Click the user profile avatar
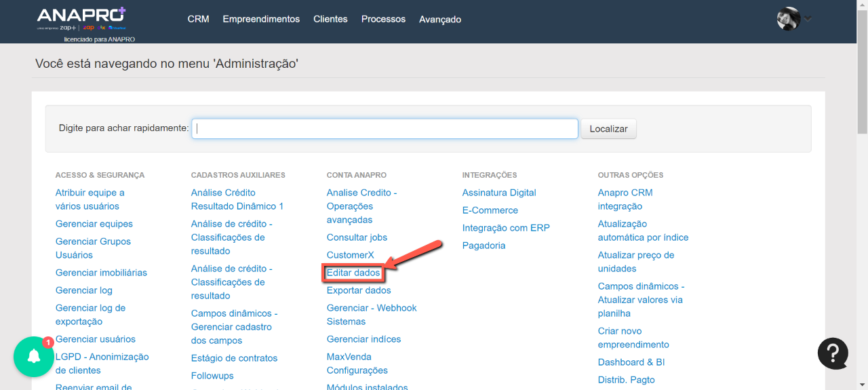Viewport: 868px width, 390px height. coord(788,19)
